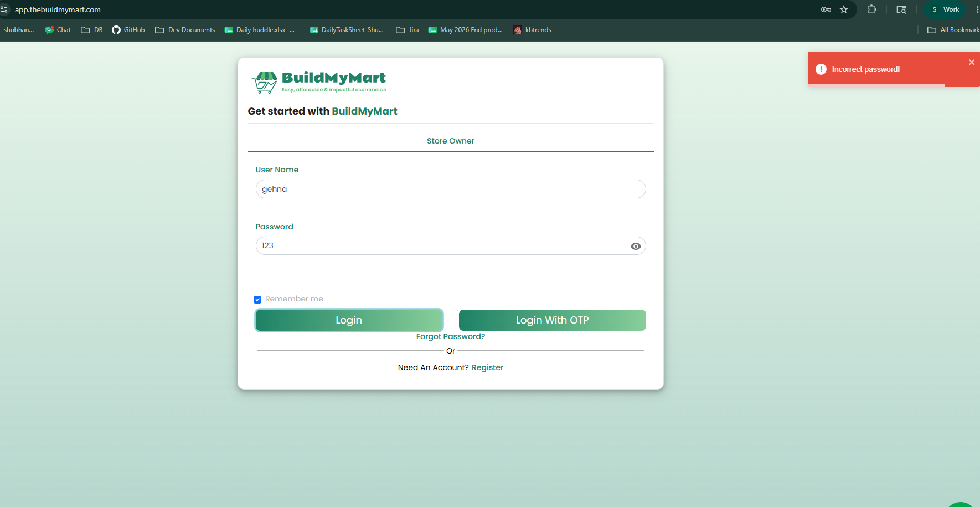This screenshot has width=980, height=507.
Task: Click the Remember me label text
Action: (x=294, y=299)
